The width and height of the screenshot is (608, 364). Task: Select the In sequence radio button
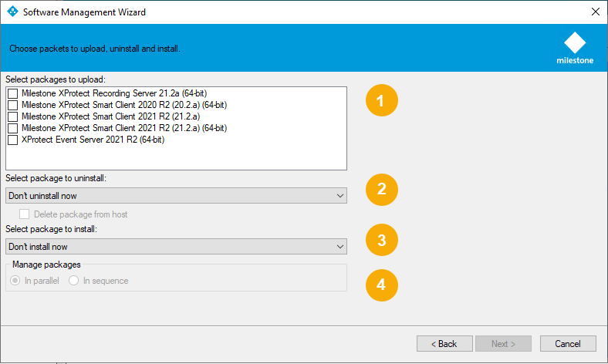click(73, 280)
